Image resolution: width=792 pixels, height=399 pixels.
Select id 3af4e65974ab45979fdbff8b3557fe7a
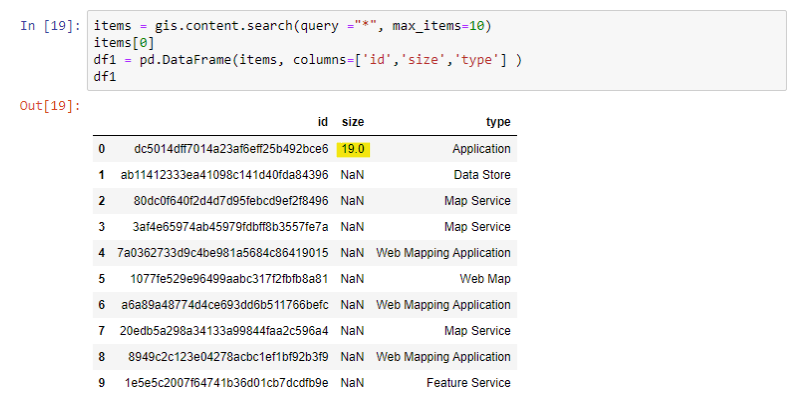point(230,227)
